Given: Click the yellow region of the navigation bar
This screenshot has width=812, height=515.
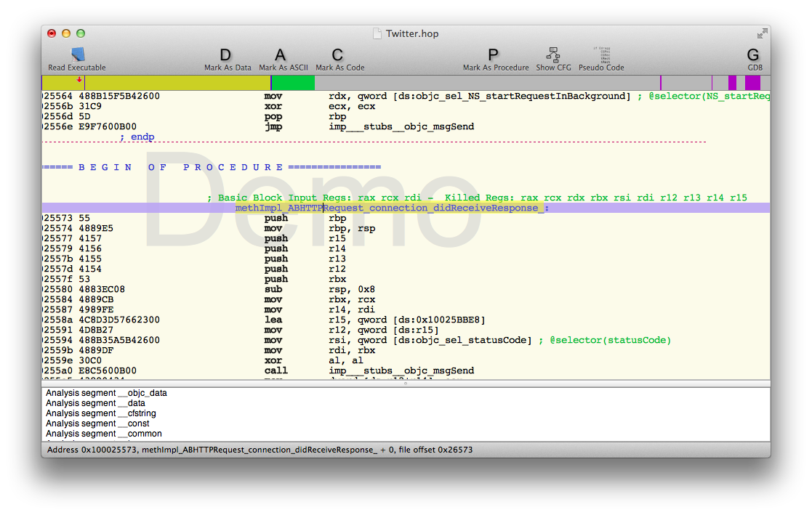Looking at the screenshot, I should (174, 83).
